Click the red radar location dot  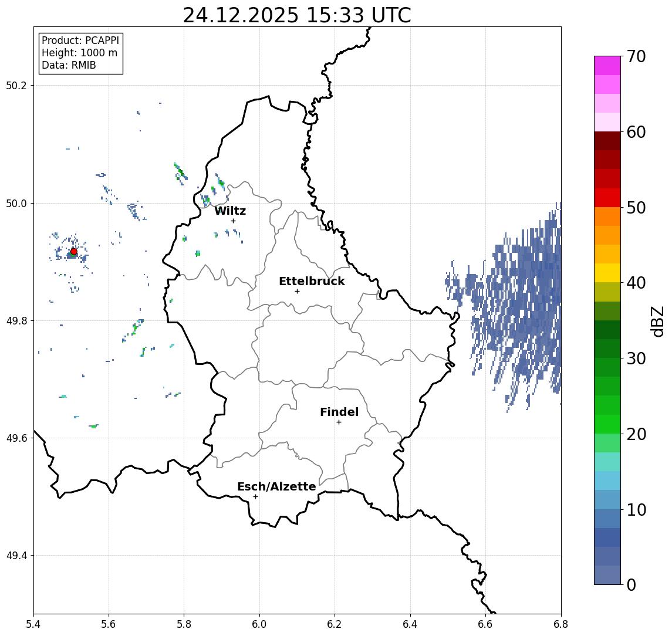(74, 252)
